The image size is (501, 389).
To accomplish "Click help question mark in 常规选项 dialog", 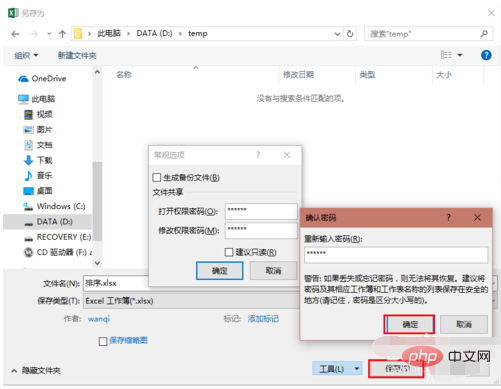I will [258, 155].
